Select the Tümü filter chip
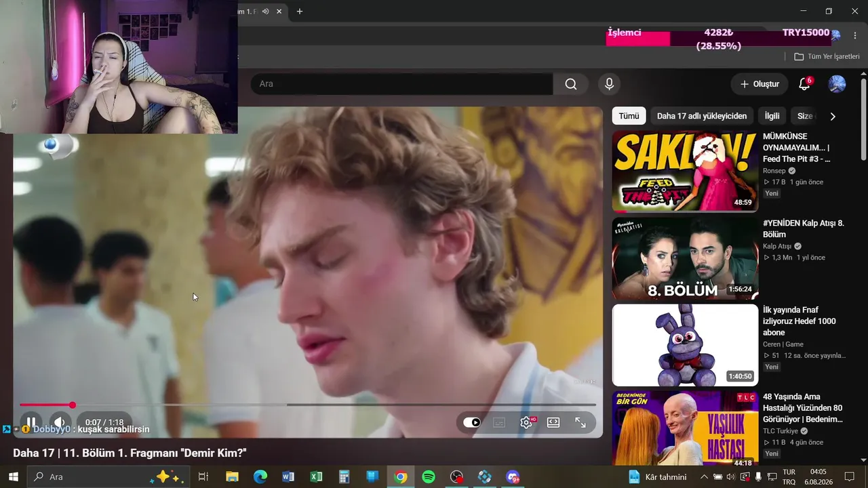 coord(629,116)
